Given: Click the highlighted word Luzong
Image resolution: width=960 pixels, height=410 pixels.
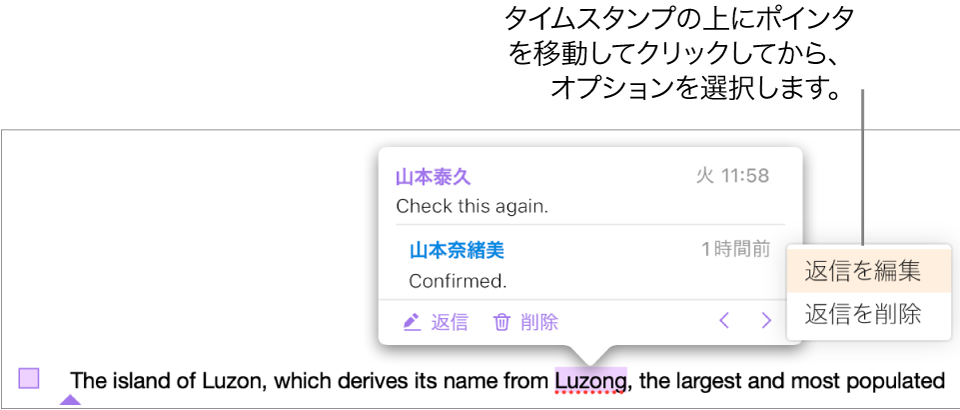Looking at the screenshot, I should (591, 381).
